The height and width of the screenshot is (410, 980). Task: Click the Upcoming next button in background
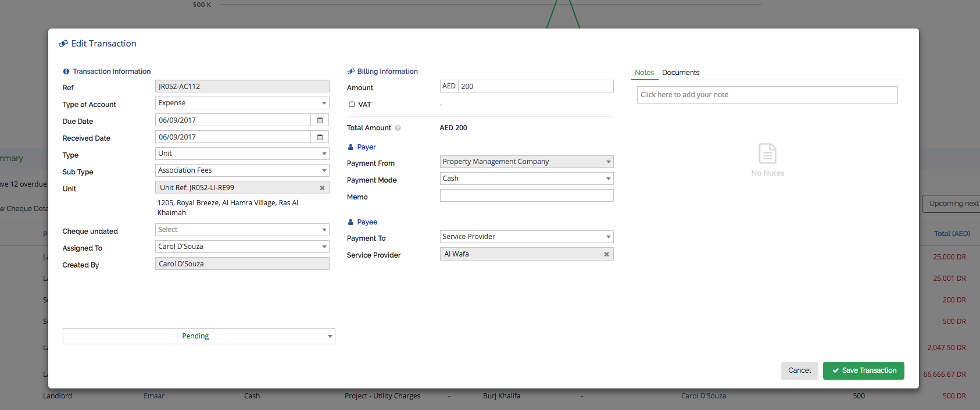pyautogui.click(x=951, y=204)
